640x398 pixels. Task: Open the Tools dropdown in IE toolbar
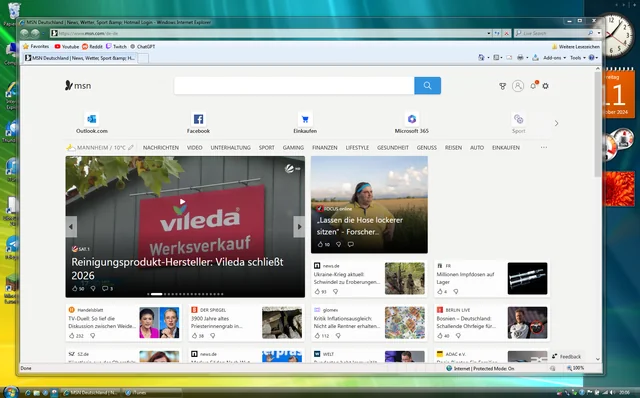578,58
